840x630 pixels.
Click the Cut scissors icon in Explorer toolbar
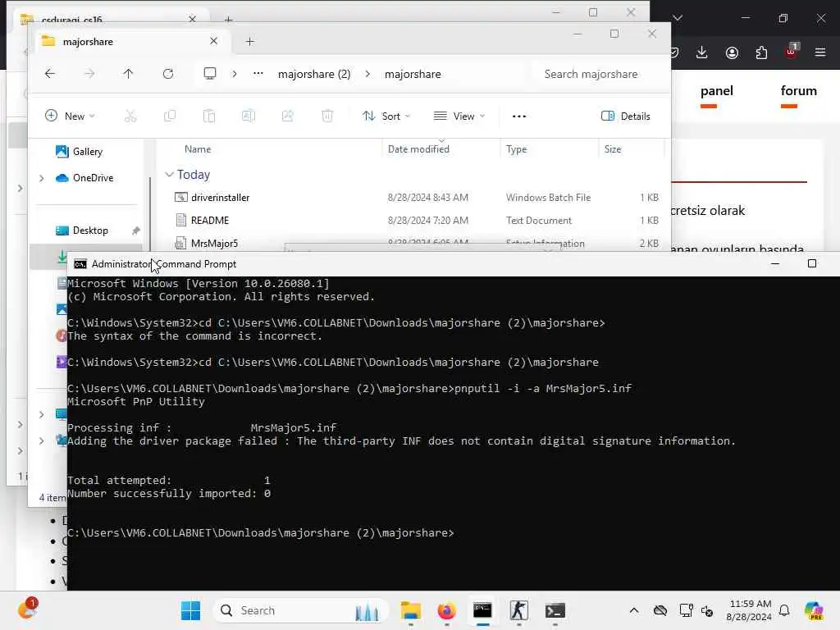(130, 116)
